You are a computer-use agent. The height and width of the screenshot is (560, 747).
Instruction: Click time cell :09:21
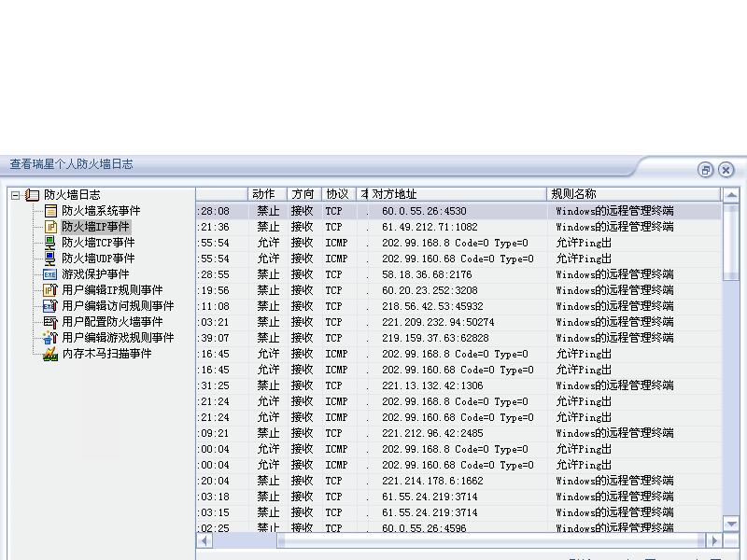tap(214, 433)
